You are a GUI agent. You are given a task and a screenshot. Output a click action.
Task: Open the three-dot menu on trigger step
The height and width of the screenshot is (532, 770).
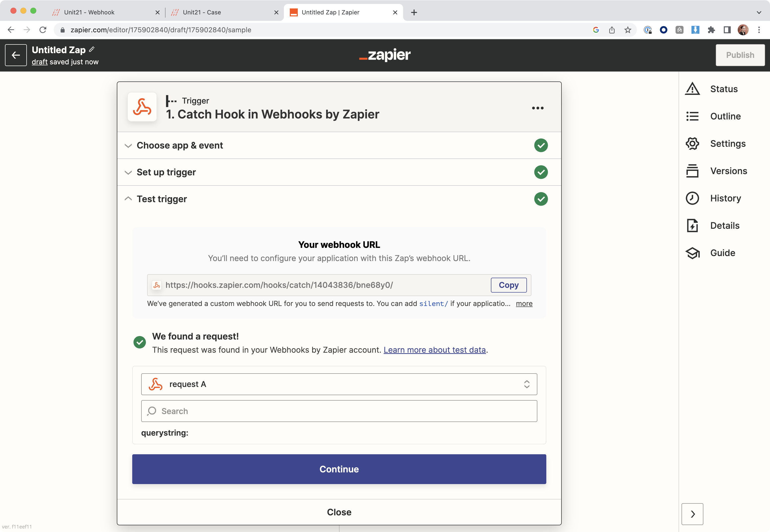538,108
